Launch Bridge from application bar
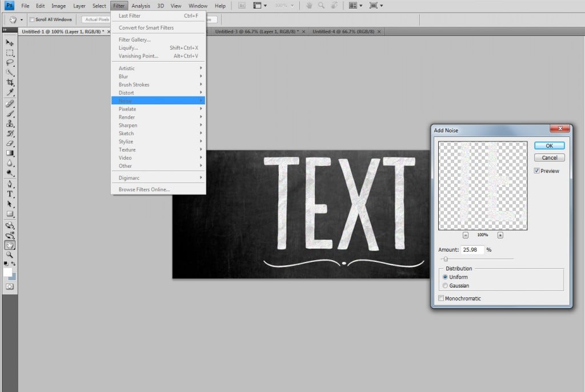This screenshot has width=585, height=392. (242, 6)
